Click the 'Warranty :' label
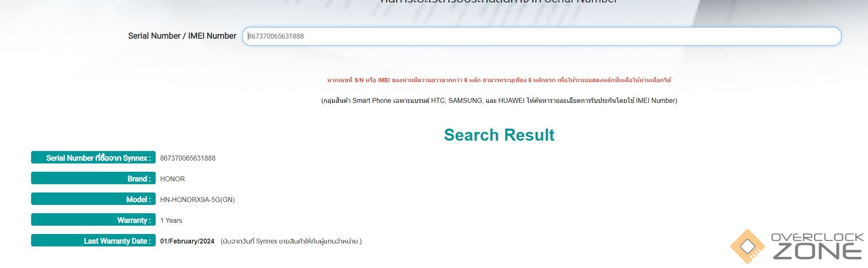This screenshot has height=268, width=868. 93,220
